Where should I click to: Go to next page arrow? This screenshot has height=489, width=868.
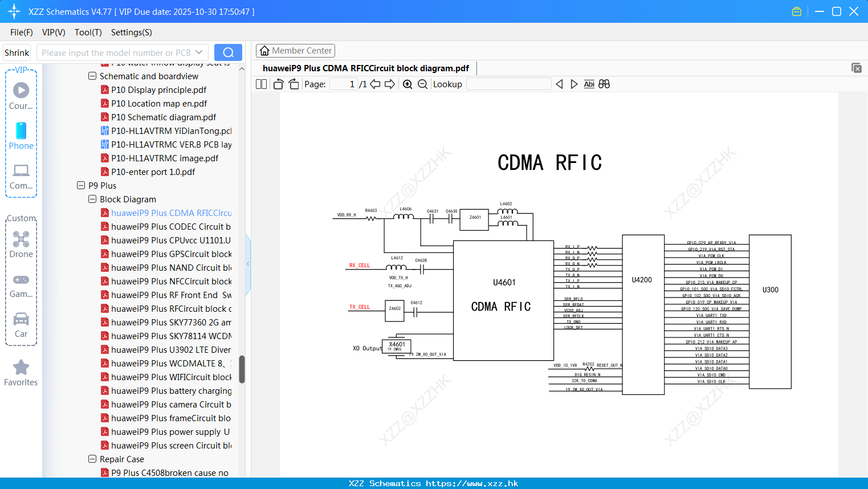(390, 84)
